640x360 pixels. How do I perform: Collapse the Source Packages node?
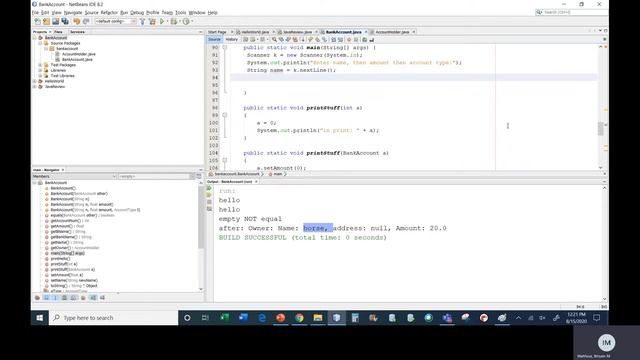40,43
